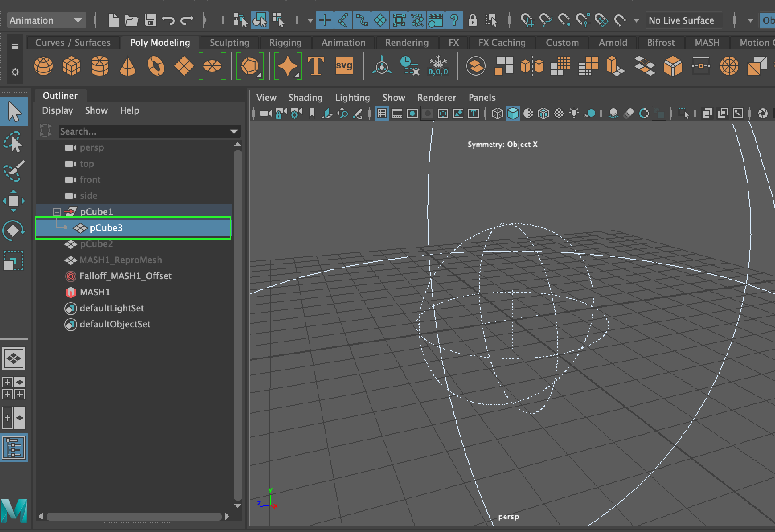
Task: Toggle the grid display in the viewport
Action: (381, 113)
